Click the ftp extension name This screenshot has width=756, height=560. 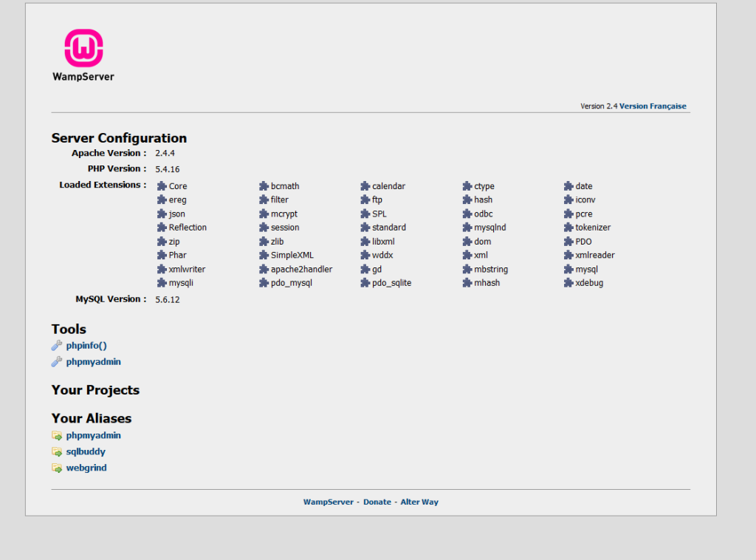point(377,200)
